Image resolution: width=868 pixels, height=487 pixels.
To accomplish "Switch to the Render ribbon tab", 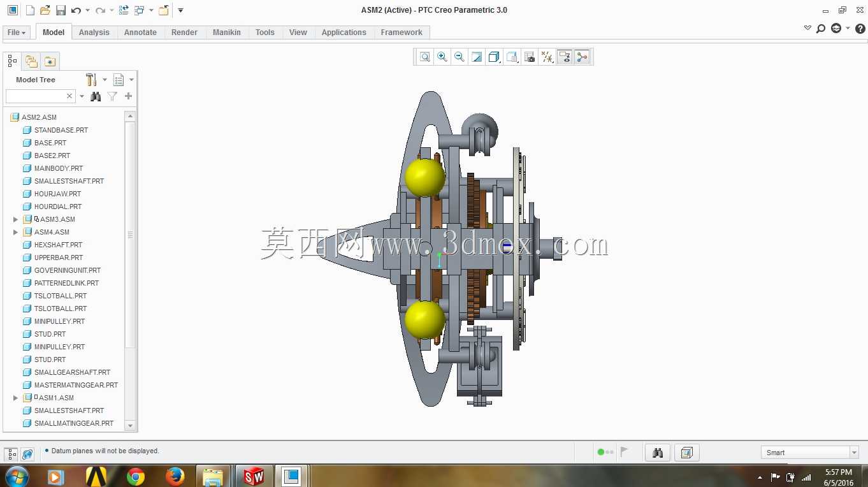I will [184, 33].
